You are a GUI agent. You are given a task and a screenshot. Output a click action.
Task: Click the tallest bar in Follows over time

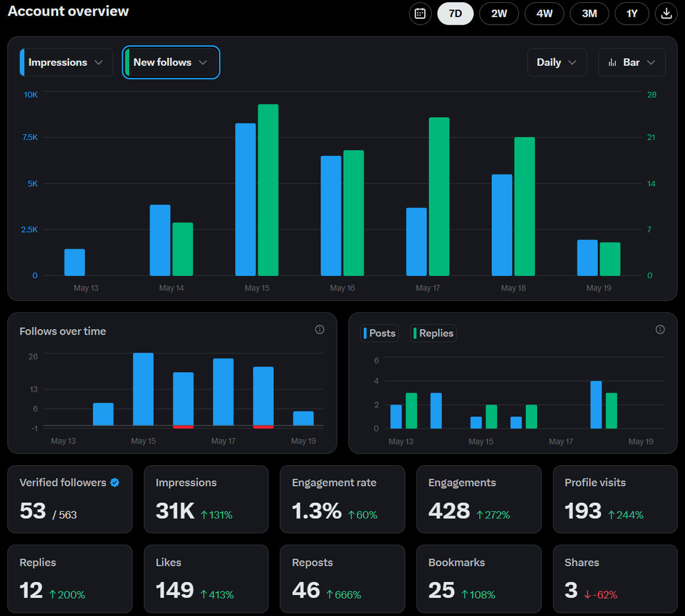pyautogui.click(x=143, y=389)
